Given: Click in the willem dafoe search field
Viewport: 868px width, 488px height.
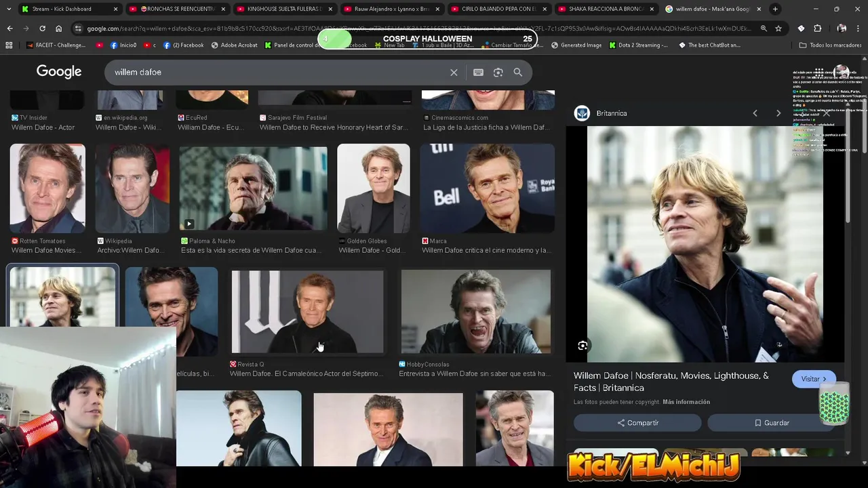Looking at the screenshot, I should click(278, 73).
